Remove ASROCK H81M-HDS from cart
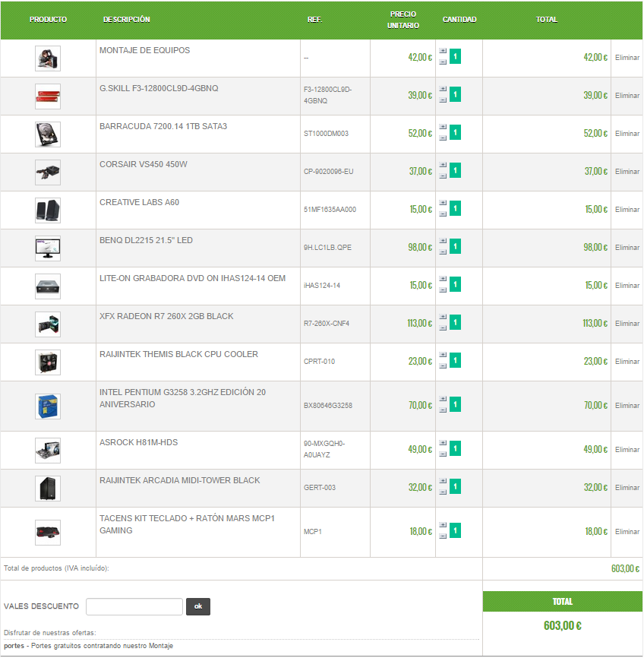 click(x=627, y=450)
